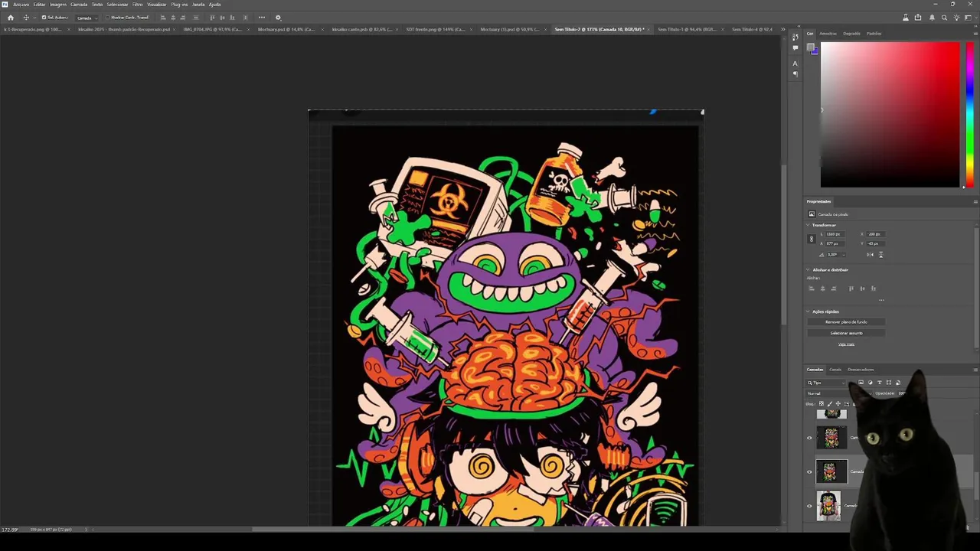Image resolution: width=980 pixels, height=551 pixels.
Task: Switch to Mortuary.psd document tab
Action: pos(286,29)
